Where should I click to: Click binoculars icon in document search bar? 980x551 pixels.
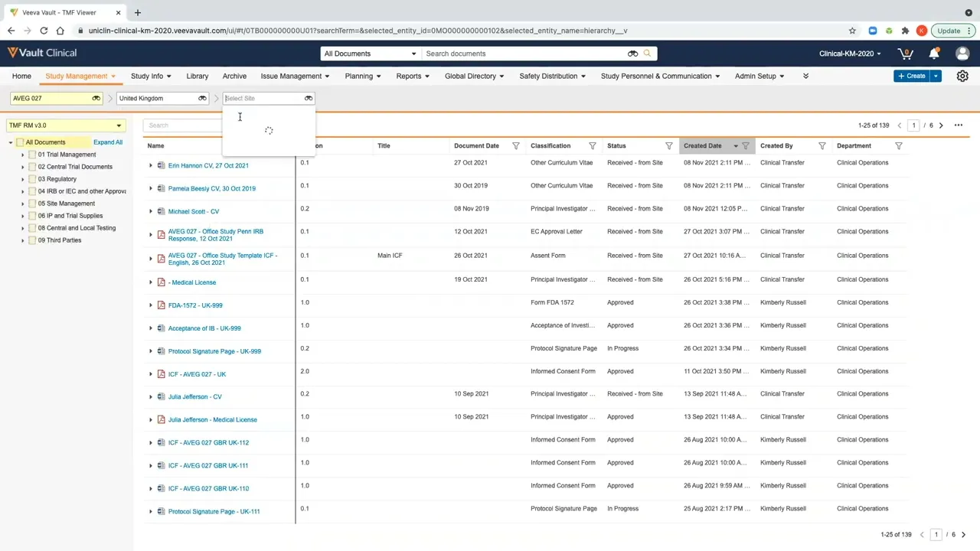tap(632, 54)
